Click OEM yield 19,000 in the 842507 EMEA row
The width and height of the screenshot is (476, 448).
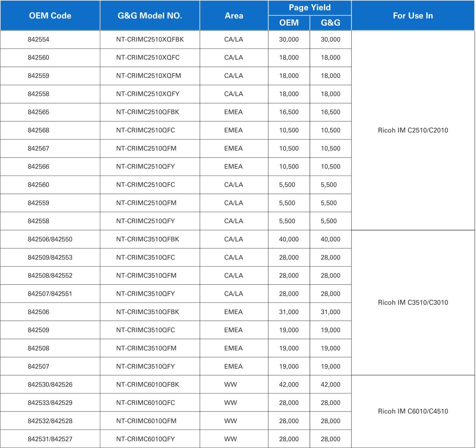(x=289, y=367)
